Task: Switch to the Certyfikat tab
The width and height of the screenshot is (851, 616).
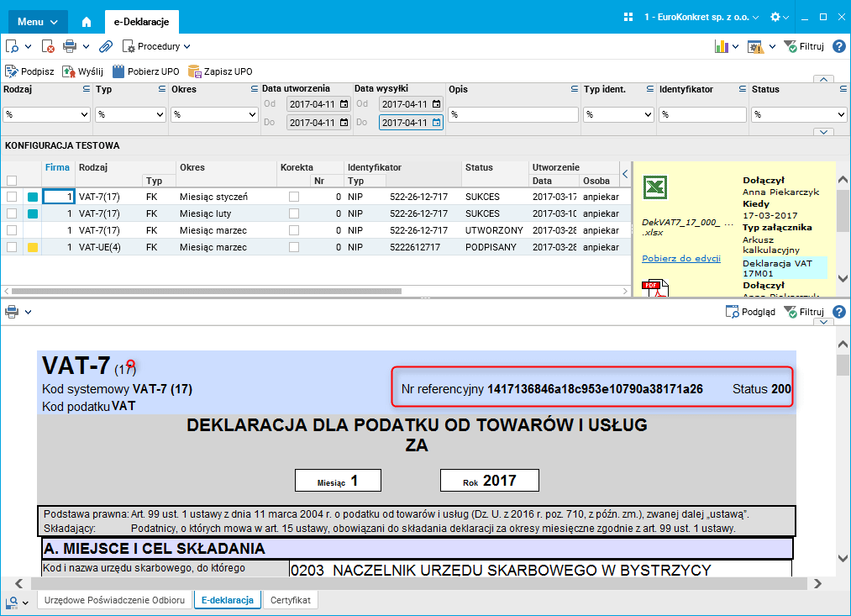Action: tap(291, 600)
